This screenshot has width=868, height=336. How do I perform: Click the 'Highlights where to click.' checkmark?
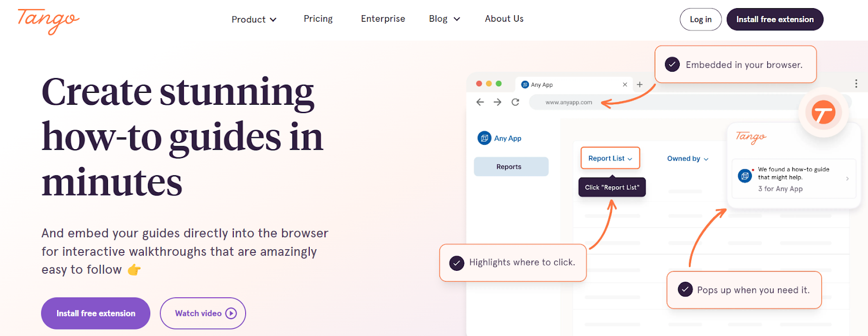(x=457, y=263)
